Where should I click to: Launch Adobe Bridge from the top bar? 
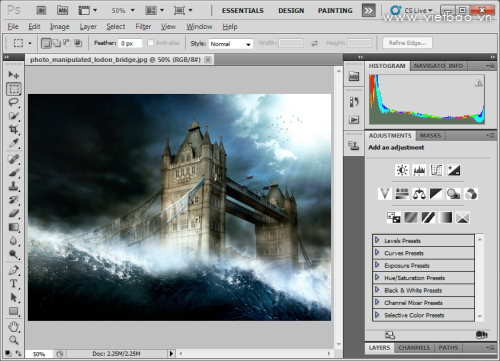click(x=41, y=10)
